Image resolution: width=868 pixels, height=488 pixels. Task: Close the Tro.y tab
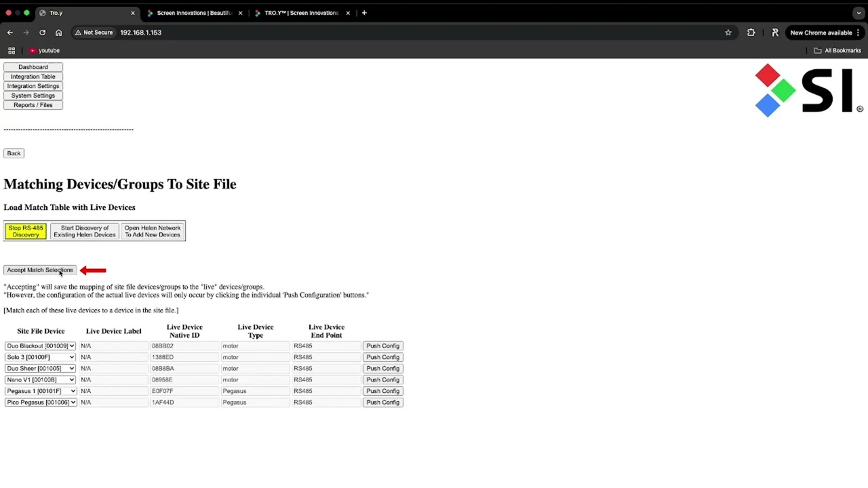133,13
